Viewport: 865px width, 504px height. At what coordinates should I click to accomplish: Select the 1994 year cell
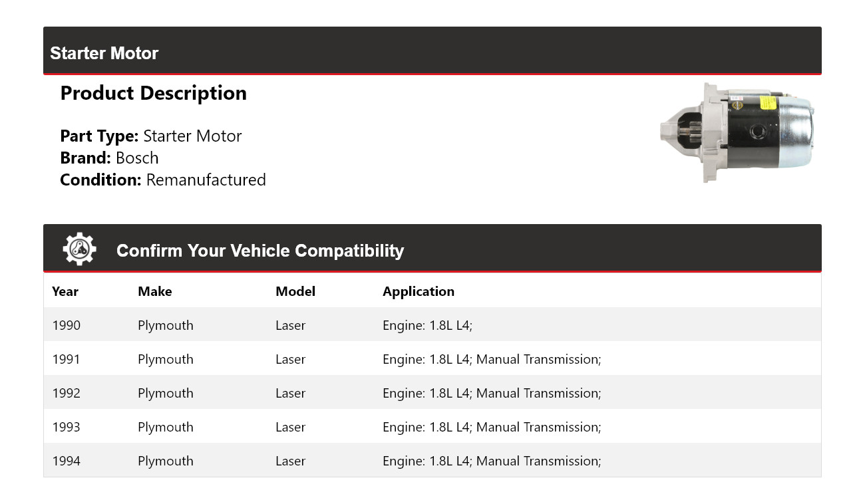(67, 461)
